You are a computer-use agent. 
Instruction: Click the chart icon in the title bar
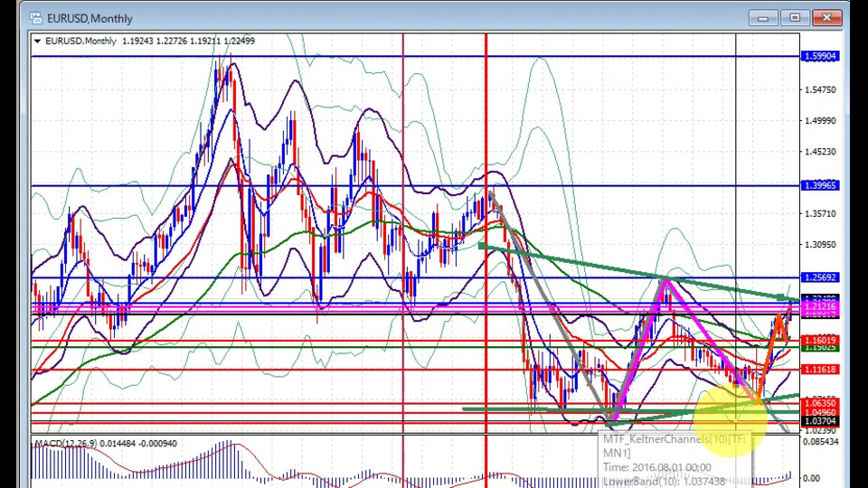[x=35, y=18]
